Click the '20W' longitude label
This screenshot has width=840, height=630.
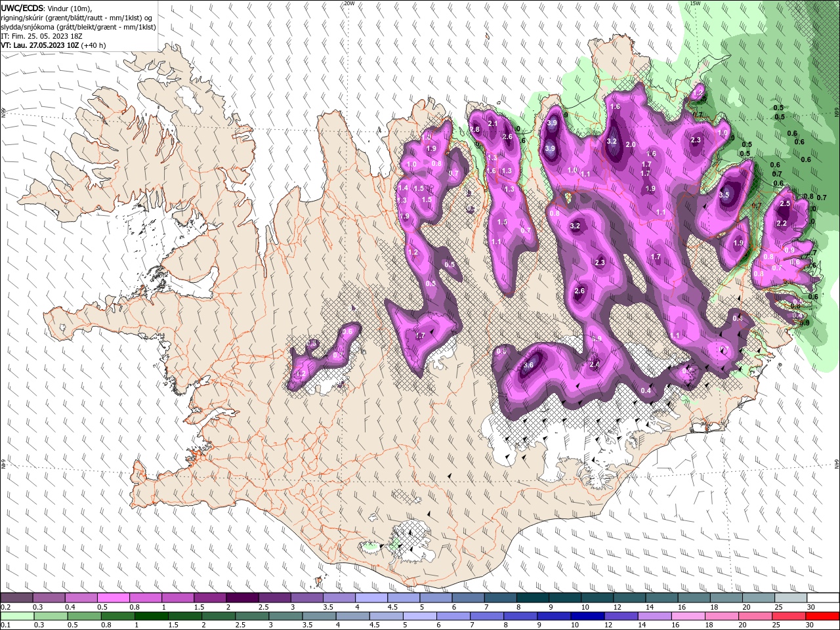coord(349,3)
